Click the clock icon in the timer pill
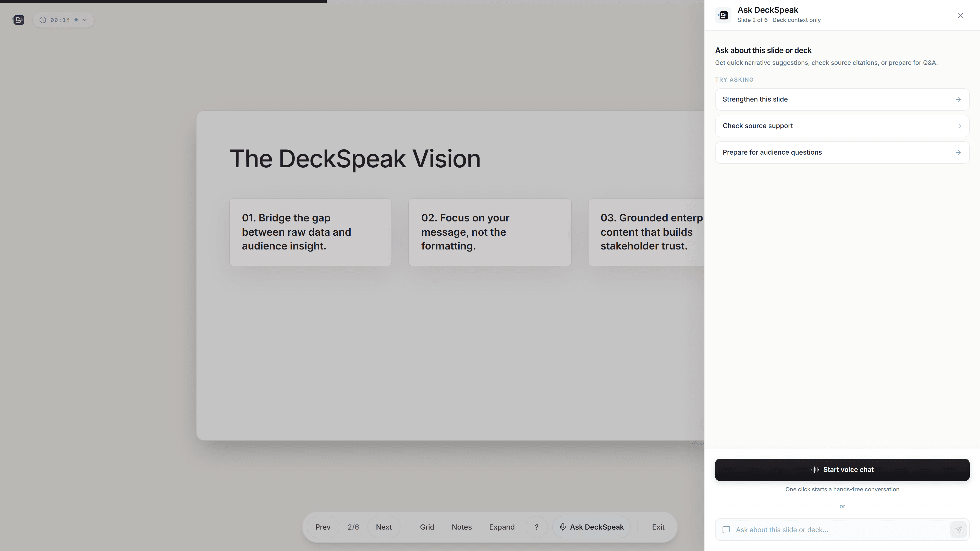980x551 pixels. 43,20
